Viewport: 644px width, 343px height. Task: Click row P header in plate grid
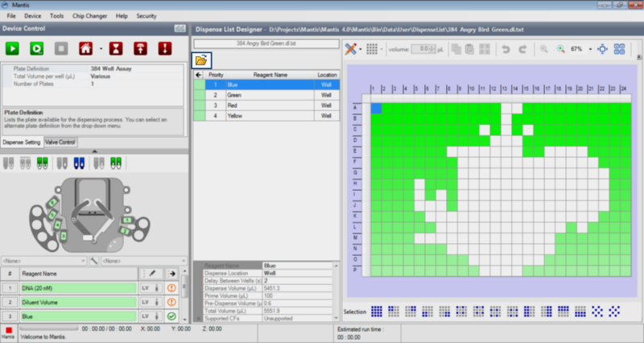356,270
